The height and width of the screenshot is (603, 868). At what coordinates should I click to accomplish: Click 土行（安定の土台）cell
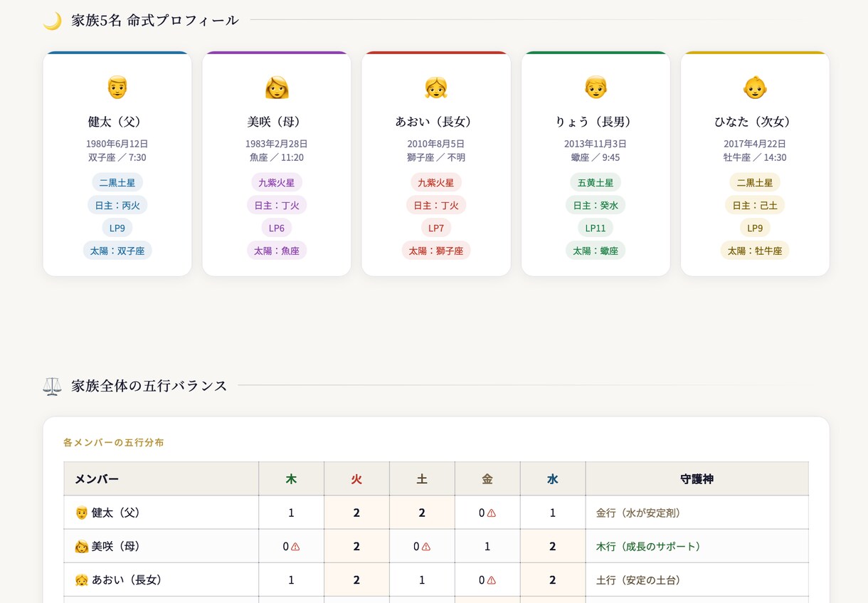click(697, 580)
